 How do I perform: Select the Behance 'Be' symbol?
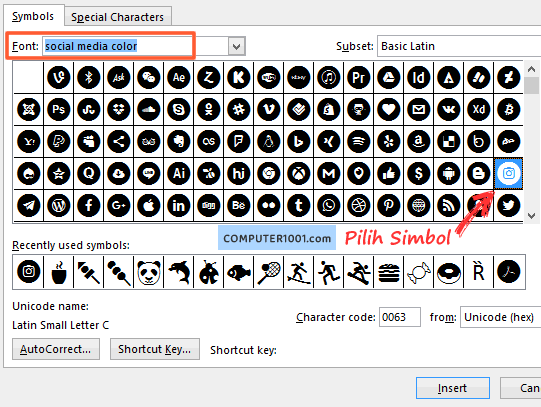click(239, 206)
